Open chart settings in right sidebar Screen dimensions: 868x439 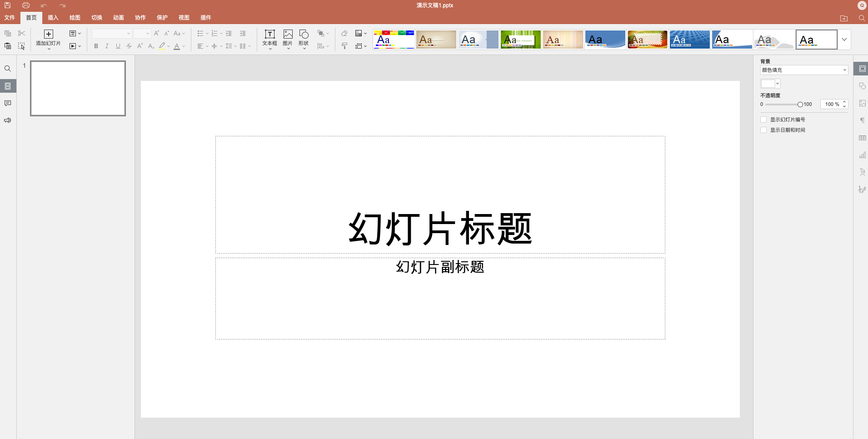pos(862,155)
